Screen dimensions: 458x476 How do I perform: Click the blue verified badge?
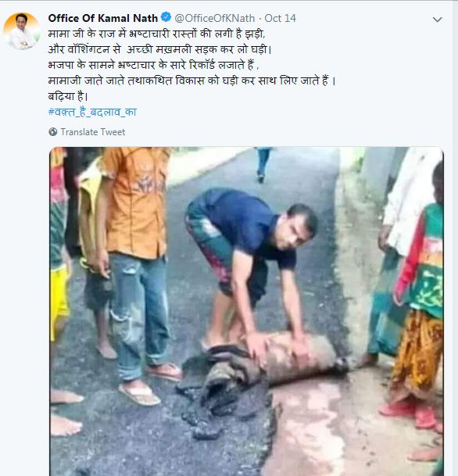[166, 17]
